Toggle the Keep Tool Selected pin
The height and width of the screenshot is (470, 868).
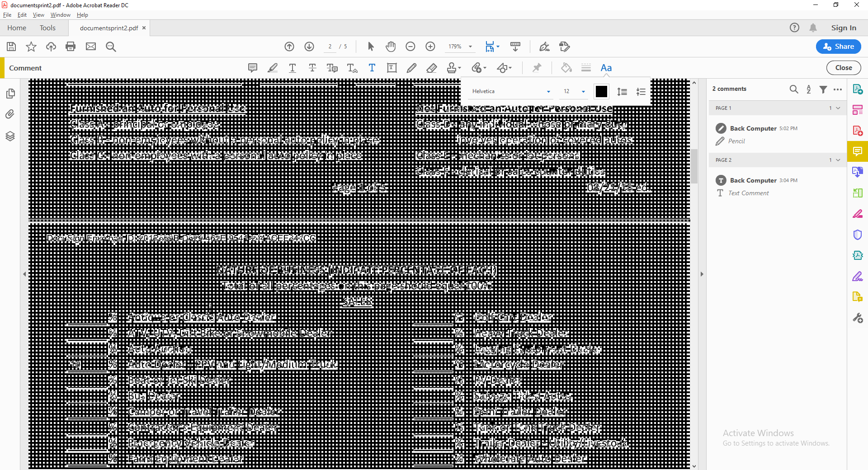[537, 68]
